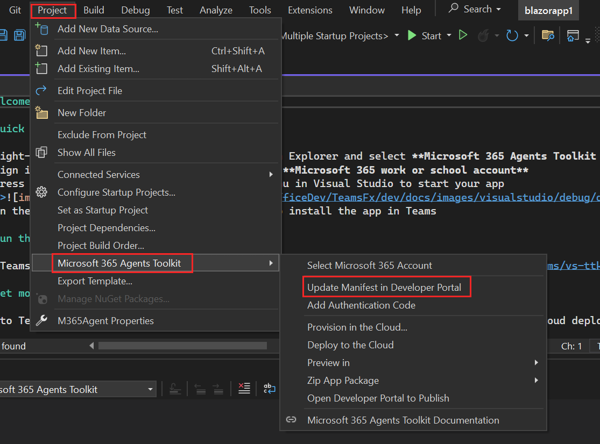
Task: Click the blazorapp1 solution name label
Action: 548,10
